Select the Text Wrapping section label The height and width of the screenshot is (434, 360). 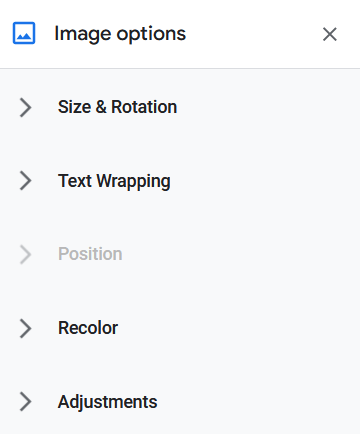[114, 181]
